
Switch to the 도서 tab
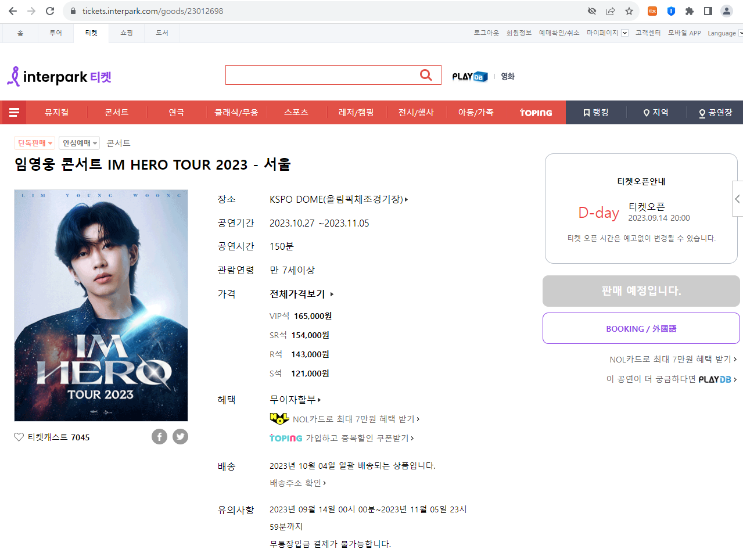(x=162, y=33)
